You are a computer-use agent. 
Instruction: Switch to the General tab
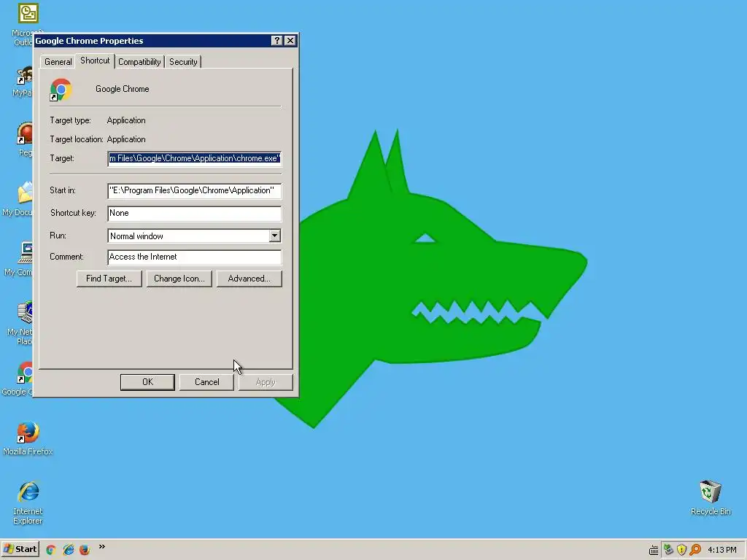58,62
